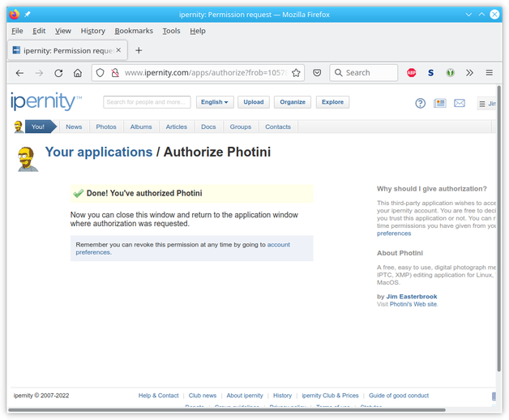The width and height of the screenshot is (509, 420).
Task: Open the ipernity help question icon
Action: click(x=421, y=103)
